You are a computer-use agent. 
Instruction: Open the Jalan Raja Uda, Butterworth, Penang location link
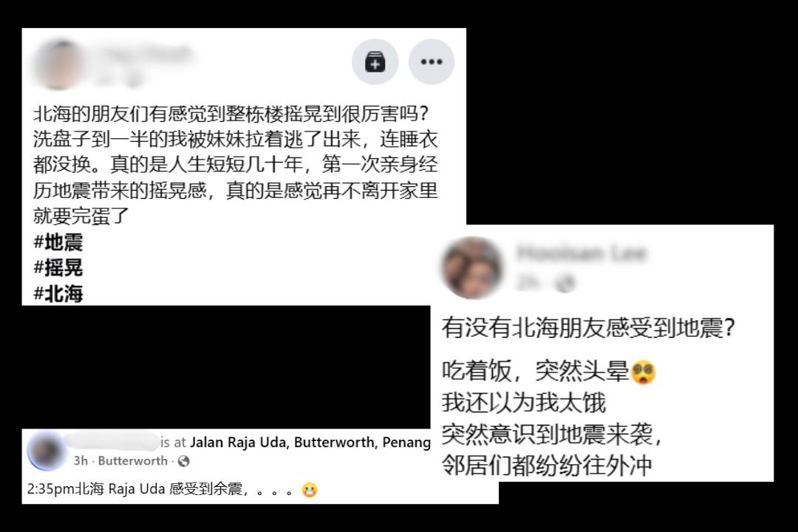[x=310, y=442]
